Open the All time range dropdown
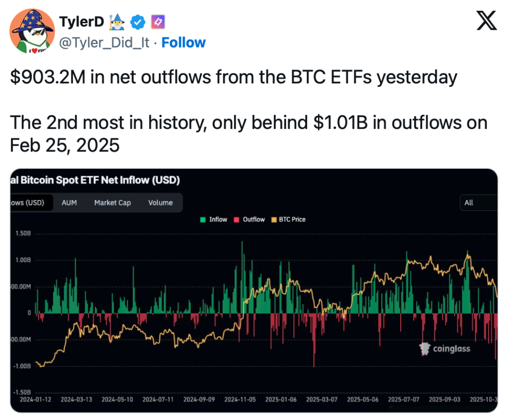The image size is (508, 420). tap(478, 203)
